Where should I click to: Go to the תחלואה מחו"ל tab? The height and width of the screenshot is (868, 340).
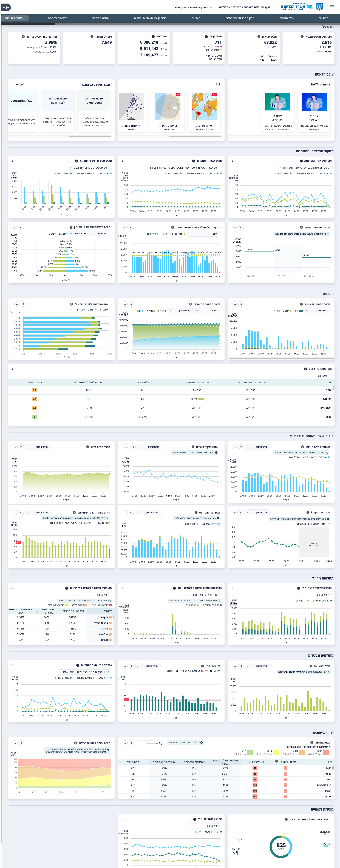[100, 18]
